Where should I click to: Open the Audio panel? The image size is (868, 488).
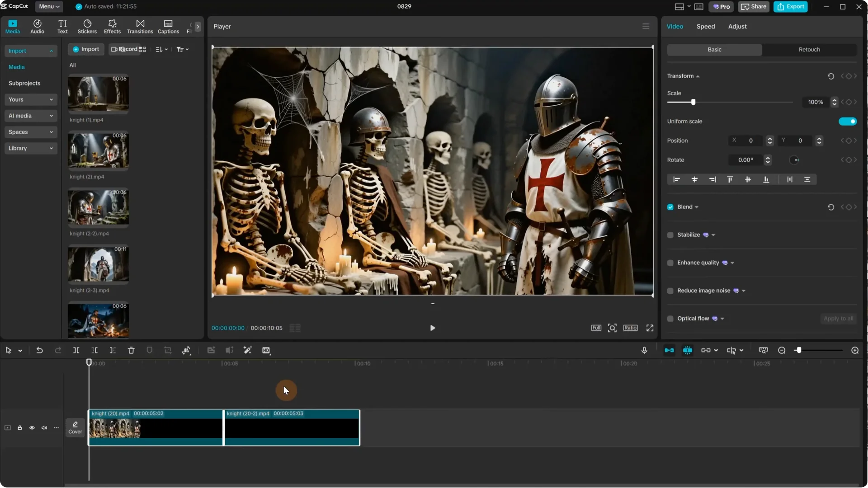pyautogui.click(x=37, y=26)
